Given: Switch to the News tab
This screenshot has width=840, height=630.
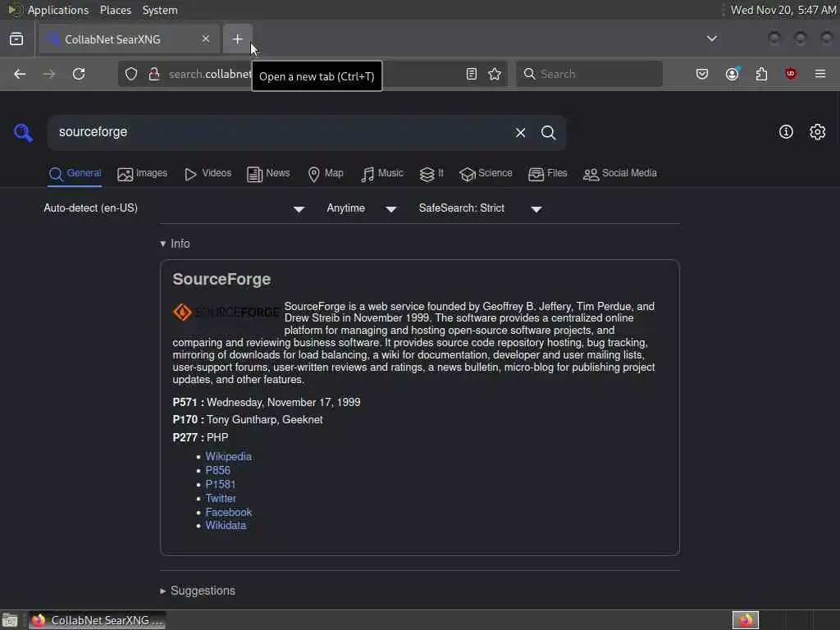Looking at the screenshot, I should 268,174.
